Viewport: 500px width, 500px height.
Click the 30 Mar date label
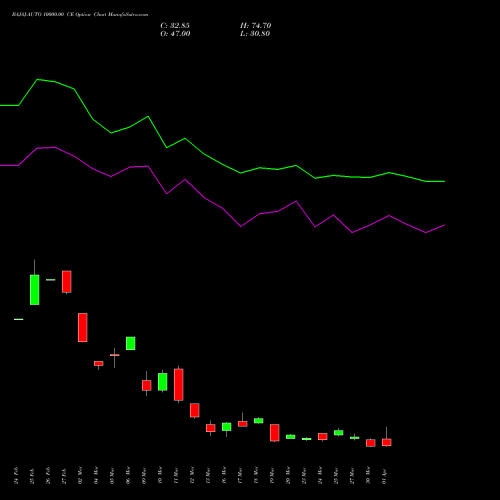point(368,475)
